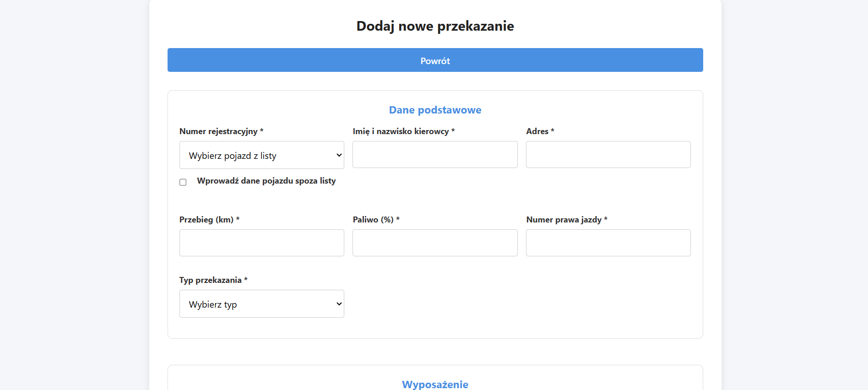Screen dimensions: 868x390
Task: Enable the 'Wprowadź dane pojazdu spoza listy' checkbox
Action: pyautogui.click(x=183, y=182)
